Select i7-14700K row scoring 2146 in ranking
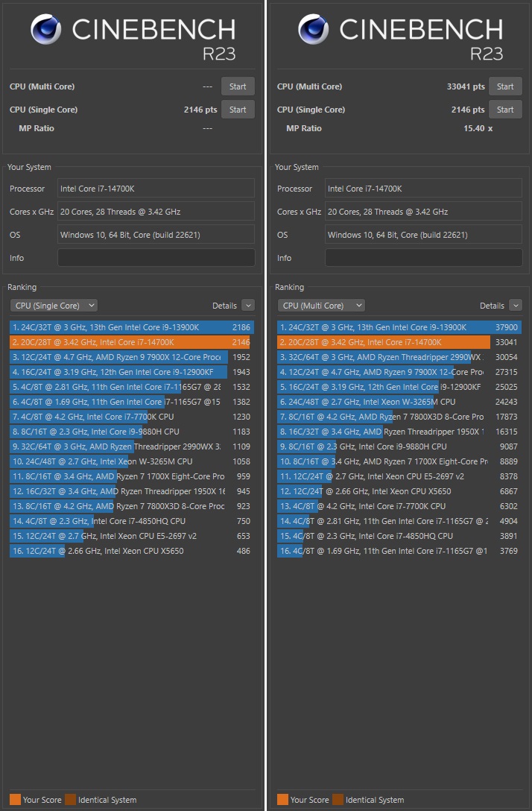Screen dimensions: 532x811 pos(131,342)
